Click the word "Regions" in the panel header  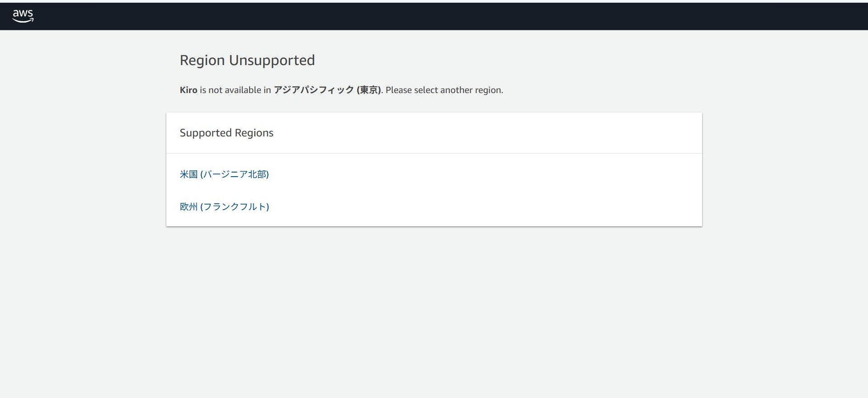[x=254, y=133]
